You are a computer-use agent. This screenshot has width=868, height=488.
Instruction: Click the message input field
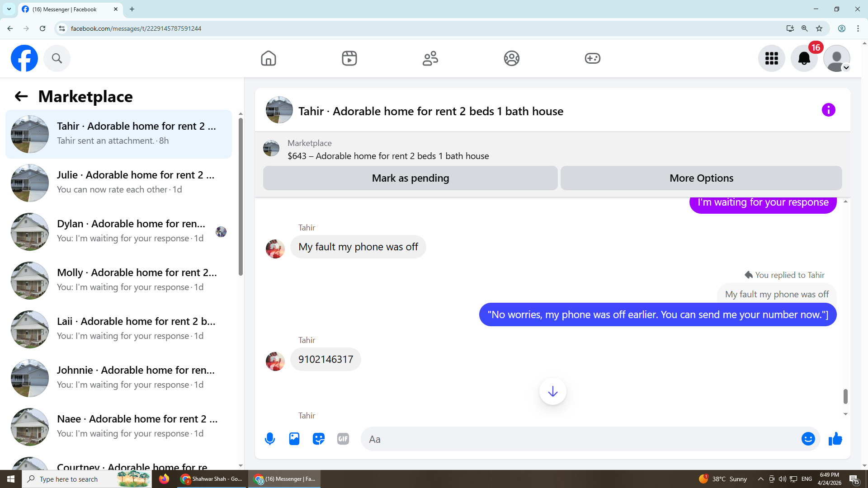(583, 439)
